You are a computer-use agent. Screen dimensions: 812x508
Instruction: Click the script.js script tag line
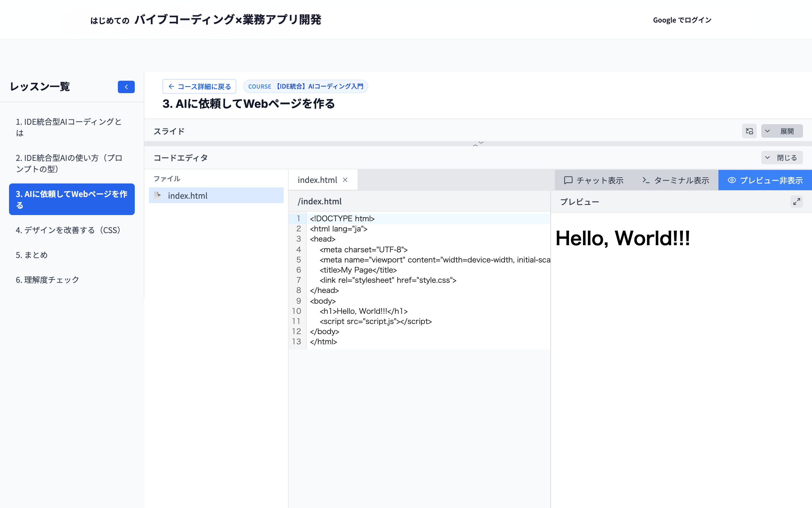tap(376, 321)
